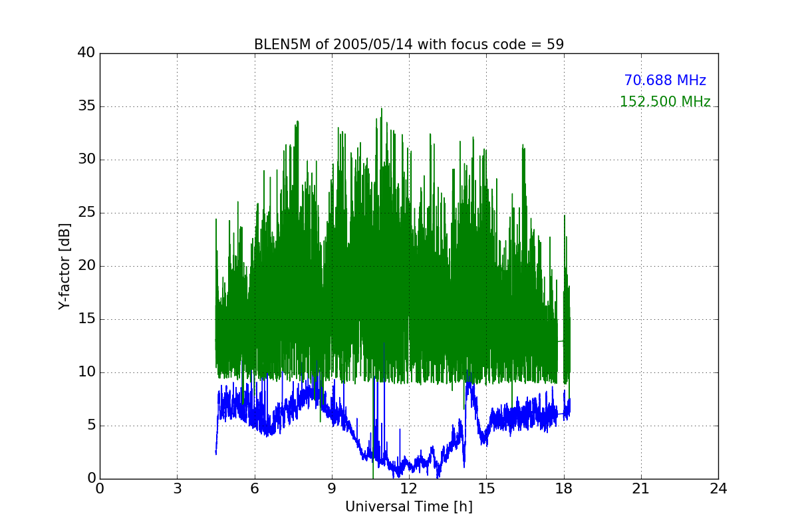
Task: Click the y-axis tick label '35'
Action: (86, 106)
